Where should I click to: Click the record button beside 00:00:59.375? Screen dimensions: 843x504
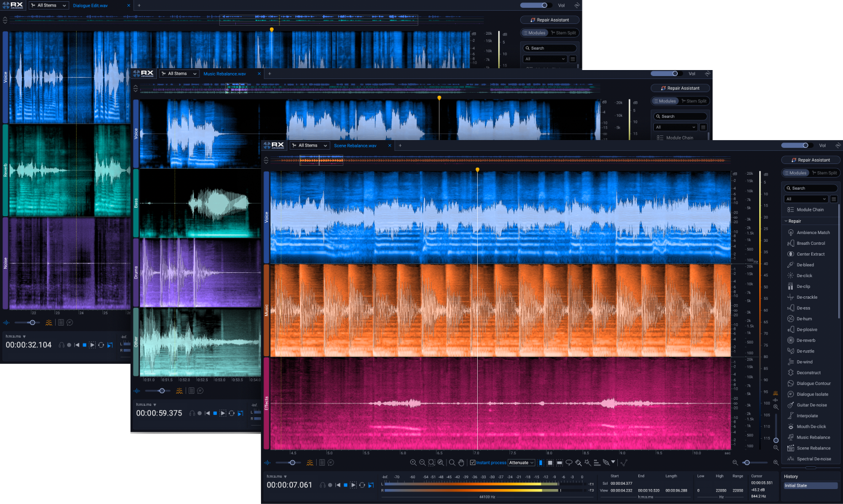(199, 413)
